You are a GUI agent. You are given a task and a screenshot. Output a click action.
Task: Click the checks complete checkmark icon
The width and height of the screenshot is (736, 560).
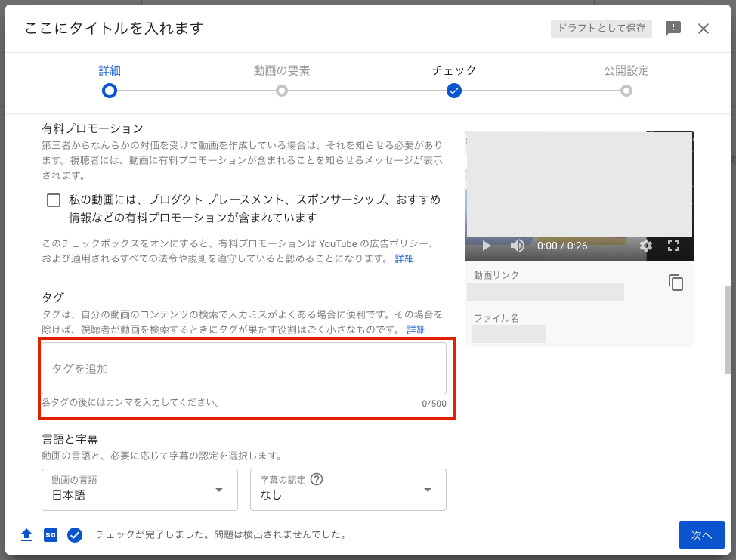click(x=75, y=534)
